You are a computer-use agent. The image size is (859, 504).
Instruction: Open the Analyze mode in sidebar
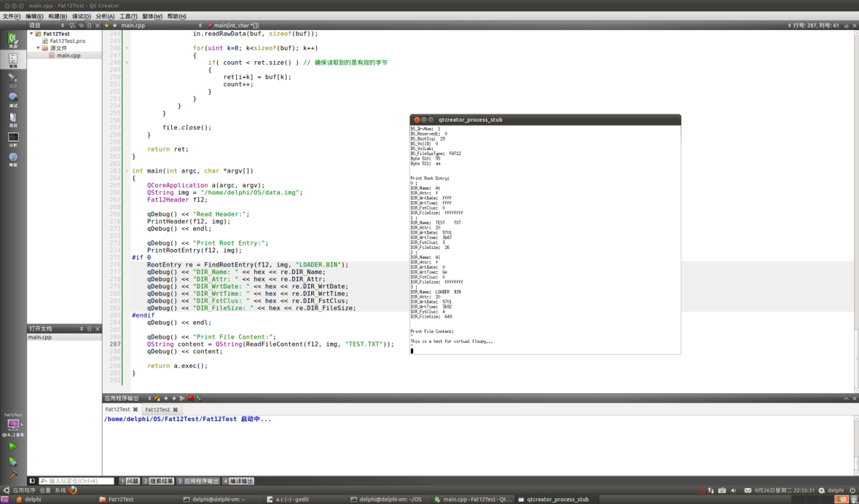12,139
